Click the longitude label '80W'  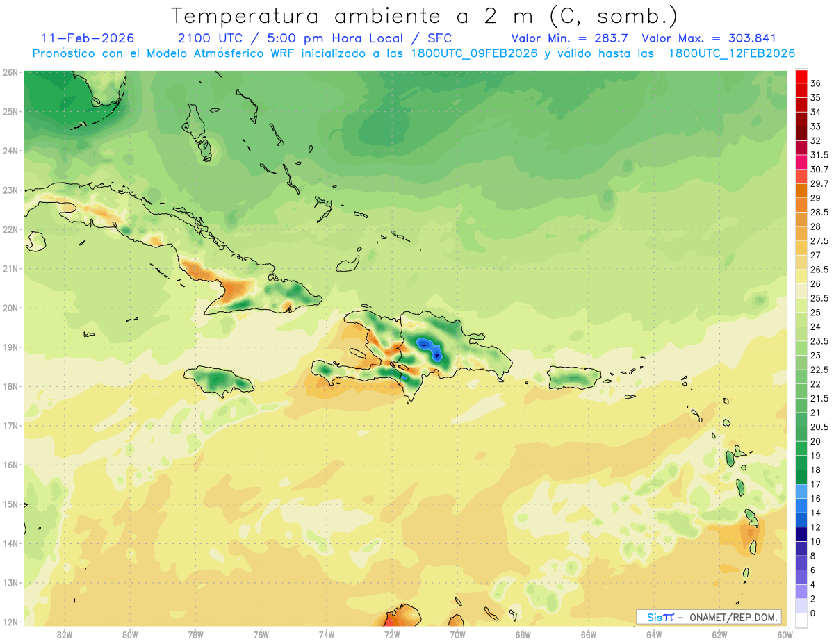pos(130,634)
